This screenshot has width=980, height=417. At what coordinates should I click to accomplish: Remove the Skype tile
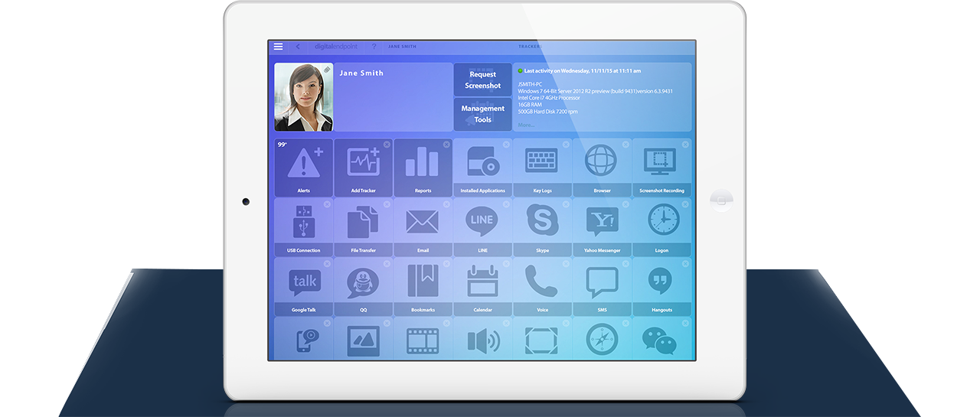click(566, 204)
